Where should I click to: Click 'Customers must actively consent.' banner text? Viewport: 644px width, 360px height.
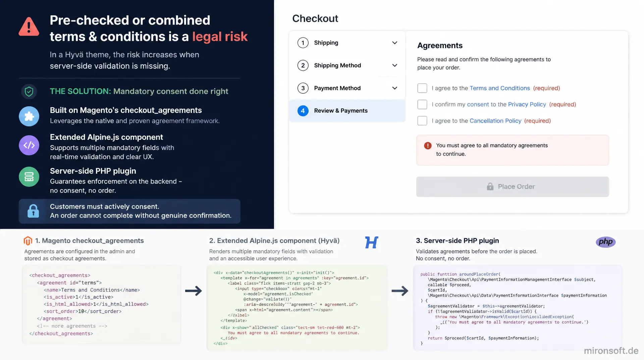105,207
